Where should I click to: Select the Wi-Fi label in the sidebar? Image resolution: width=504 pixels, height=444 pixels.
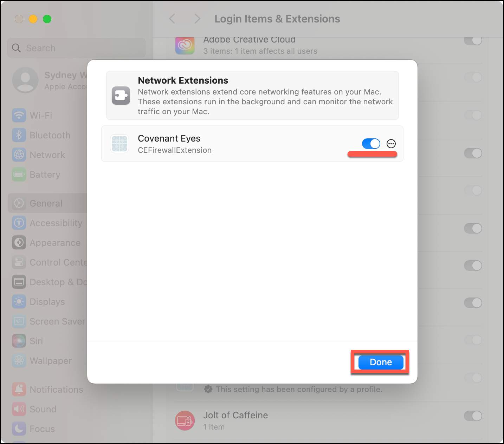tap(41, 115)
